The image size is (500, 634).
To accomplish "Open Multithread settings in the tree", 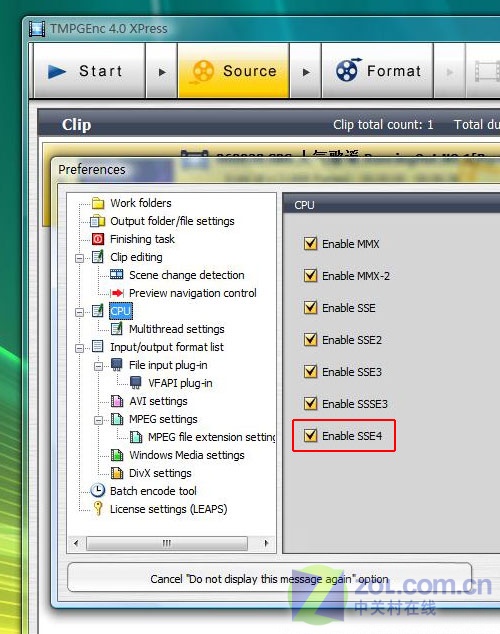I will (x=177, y=329).
